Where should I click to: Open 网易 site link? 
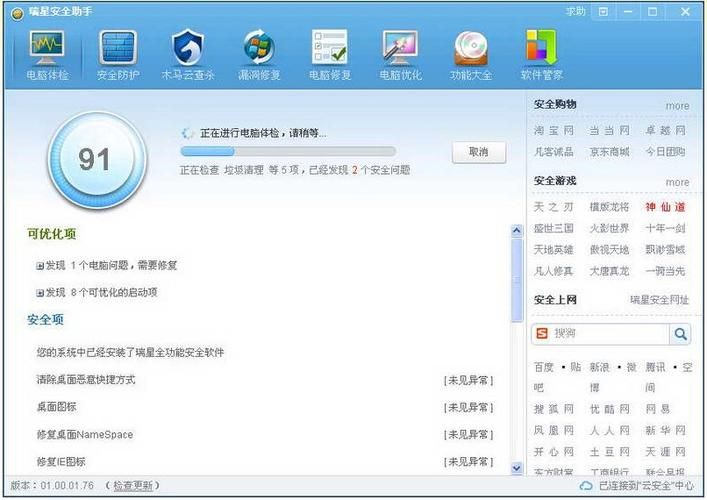(x=658, y=409)
